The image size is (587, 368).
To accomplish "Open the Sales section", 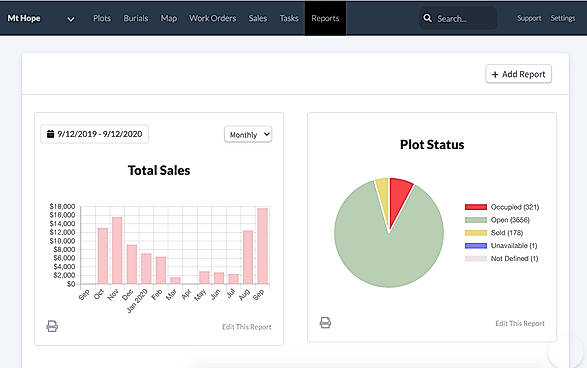I will pos(258,18).
